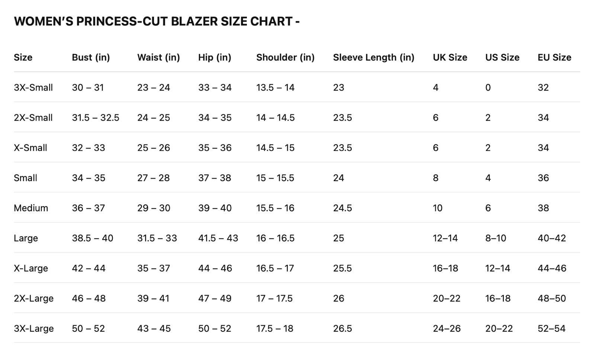Select X-Large UK size 16–18
The height and width of the screenshot is (364, 595).
445,268
